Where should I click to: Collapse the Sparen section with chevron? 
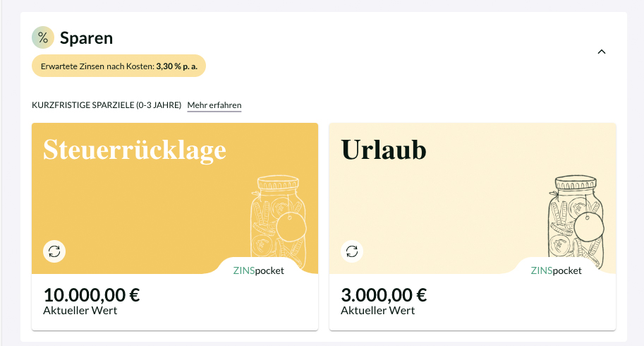click(x=602, y=52)
